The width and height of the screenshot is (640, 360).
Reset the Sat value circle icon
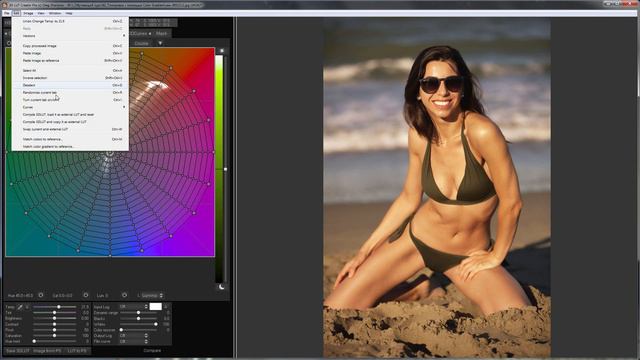tap(86, 295)
